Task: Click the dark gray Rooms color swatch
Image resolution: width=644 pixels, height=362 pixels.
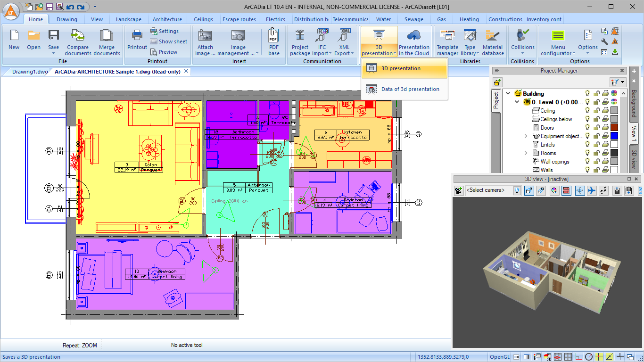Action: click(x=614, y=153)
